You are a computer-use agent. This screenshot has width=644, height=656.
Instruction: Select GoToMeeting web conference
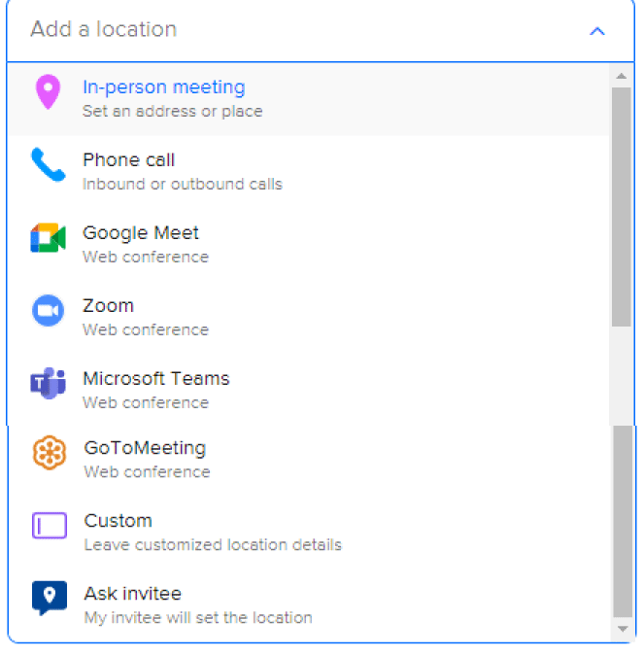145,458
